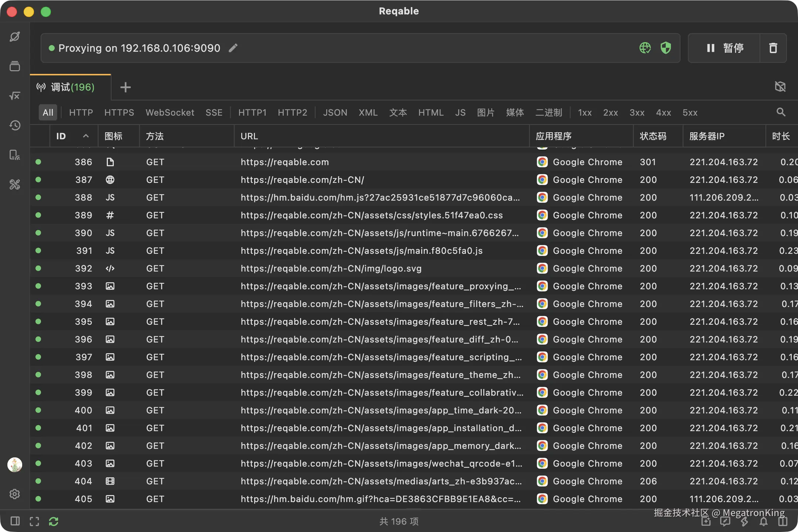Click the green refresh icon in status bar
798x532 pixels.
(54, 521)
